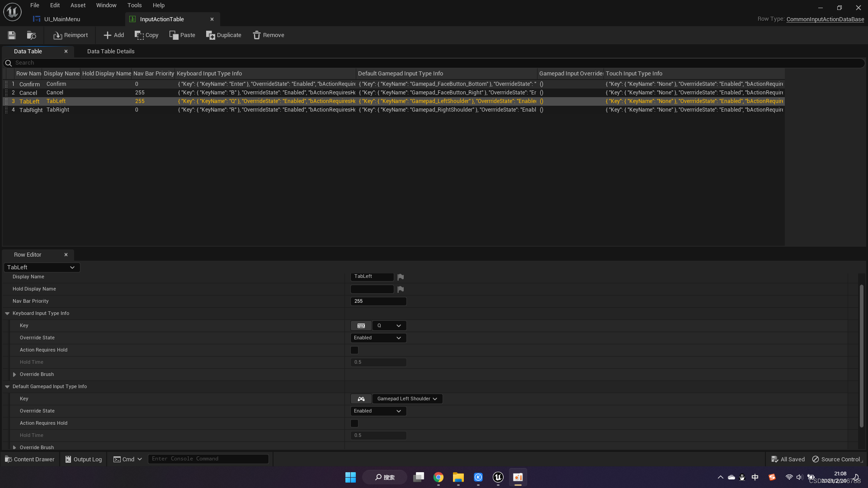Screen dimensions: 868x488
Task: Click the keyboard key selector icon
Action: (361, 326)
